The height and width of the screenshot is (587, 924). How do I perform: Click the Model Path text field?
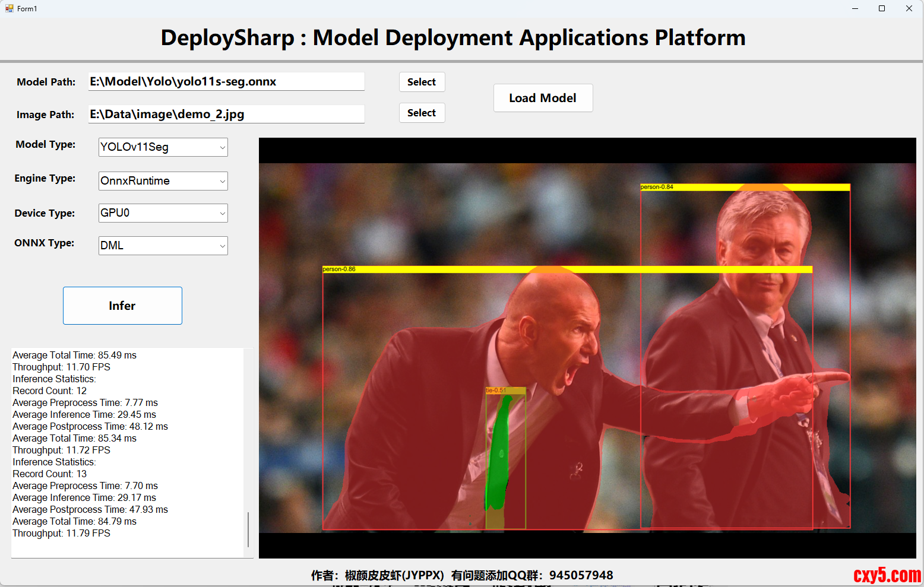coord(226,82)
